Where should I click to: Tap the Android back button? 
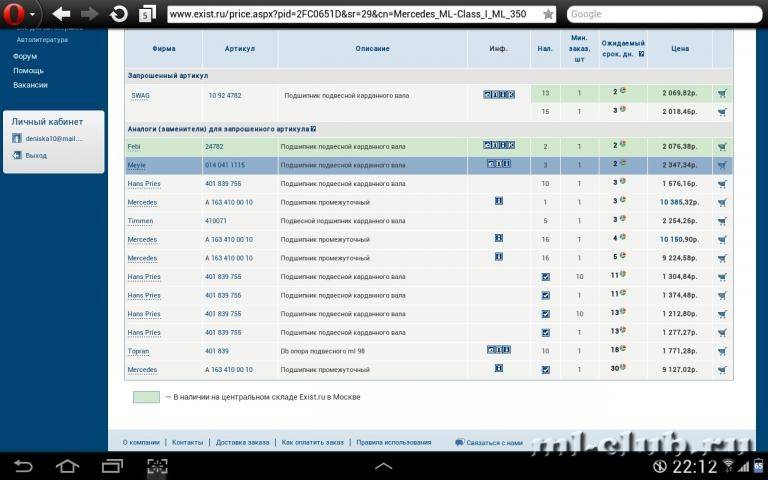[x=23, y=466]
